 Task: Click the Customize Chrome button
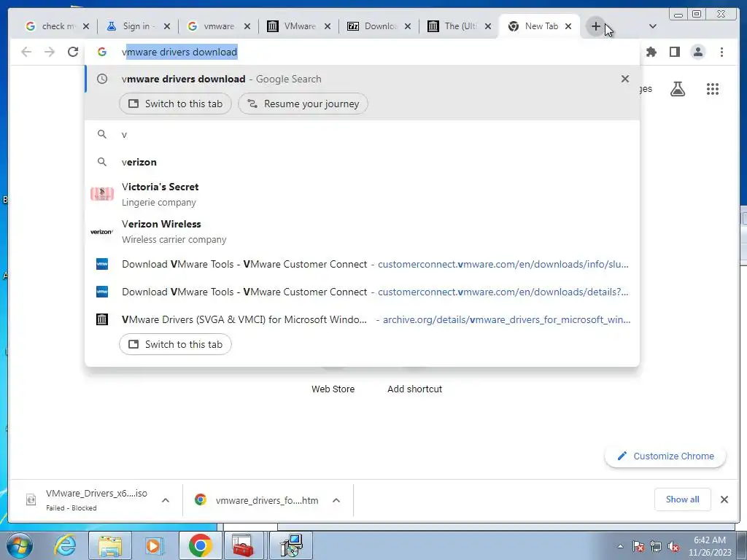[665, 456]
